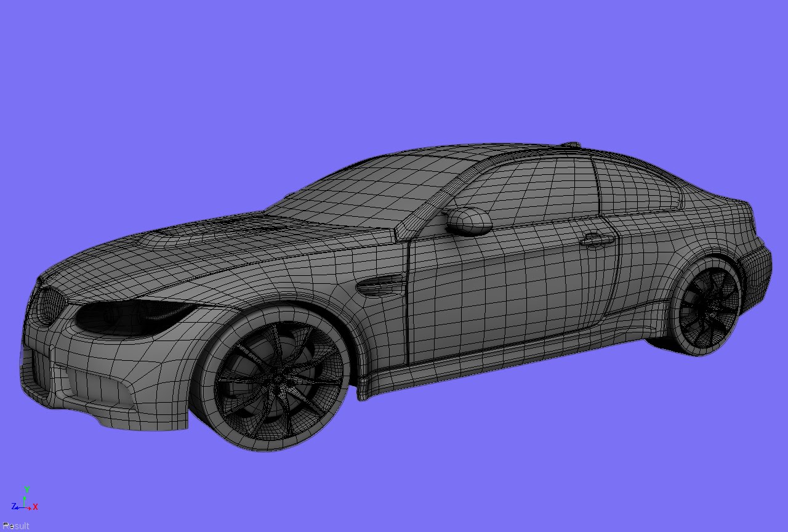Click the Result label at bottom left
This screenshot has height=532, width=788.
coord(15,525)
